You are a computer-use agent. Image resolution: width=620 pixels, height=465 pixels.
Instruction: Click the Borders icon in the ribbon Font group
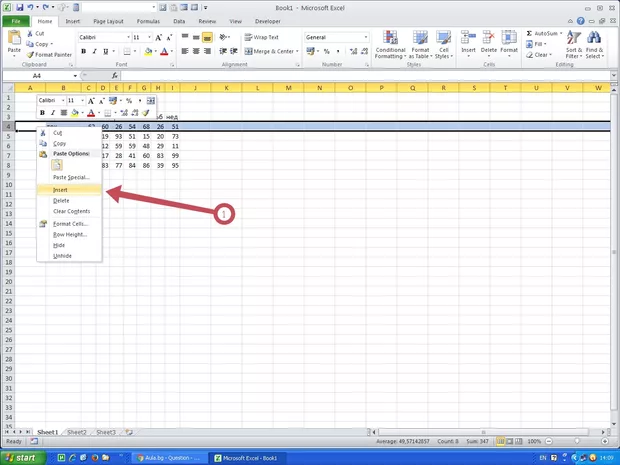tap(127, 51)
